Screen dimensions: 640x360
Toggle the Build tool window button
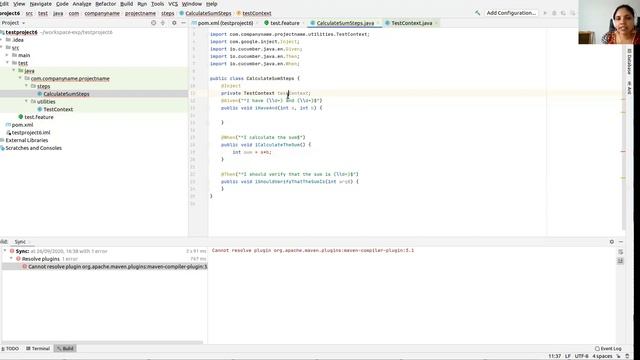[65, 349]
